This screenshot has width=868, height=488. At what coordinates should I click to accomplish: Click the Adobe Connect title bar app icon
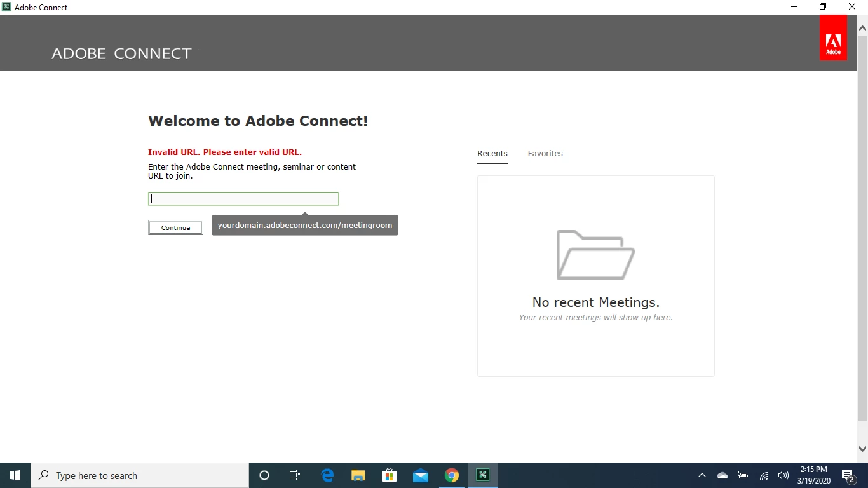(x=6, y=7)
